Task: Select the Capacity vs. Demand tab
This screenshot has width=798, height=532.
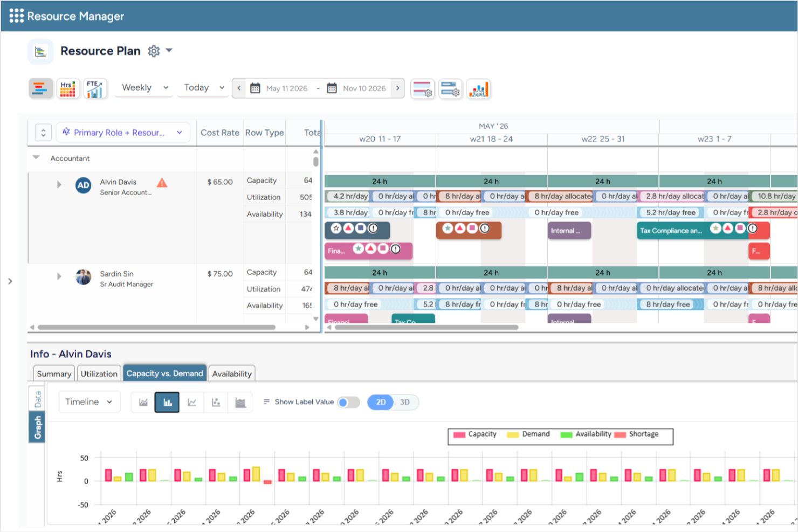Action: click(164, 374)
